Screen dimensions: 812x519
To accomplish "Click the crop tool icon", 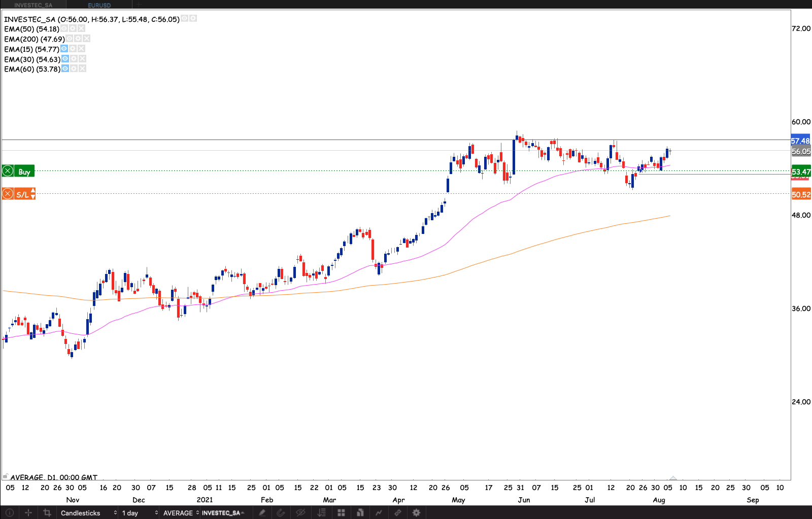I will pyautogui.click(x=47, y=512).
